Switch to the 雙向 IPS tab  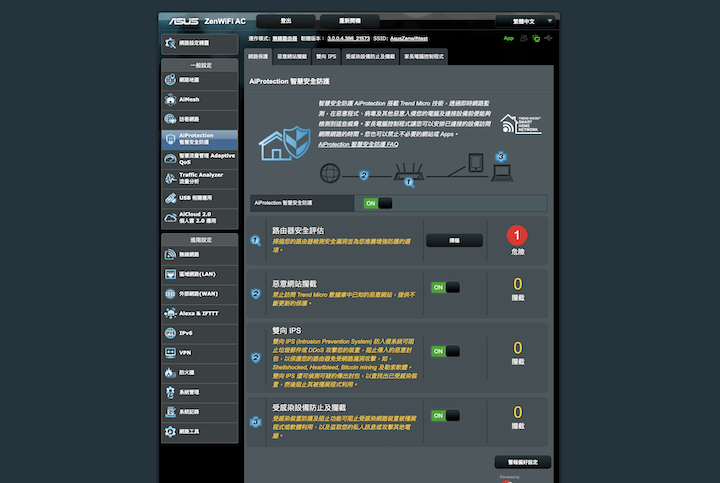click(326, 56)
